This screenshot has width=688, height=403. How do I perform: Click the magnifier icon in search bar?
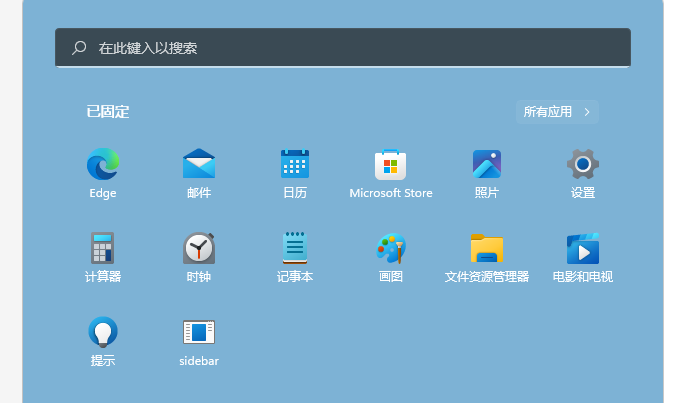(x=79, y=47)
